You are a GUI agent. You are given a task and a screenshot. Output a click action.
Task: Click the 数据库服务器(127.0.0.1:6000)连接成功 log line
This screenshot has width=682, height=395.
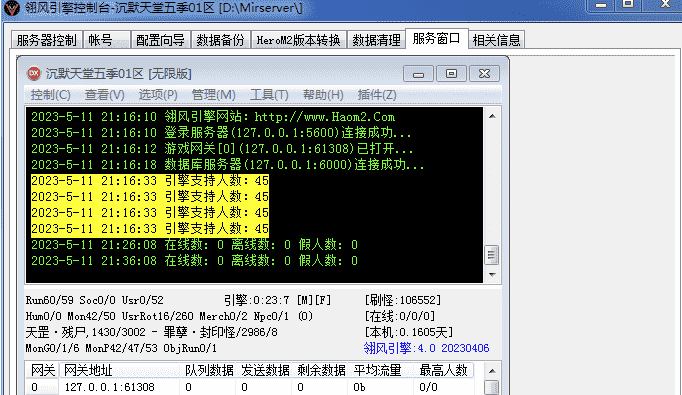(x=227, y=165)
